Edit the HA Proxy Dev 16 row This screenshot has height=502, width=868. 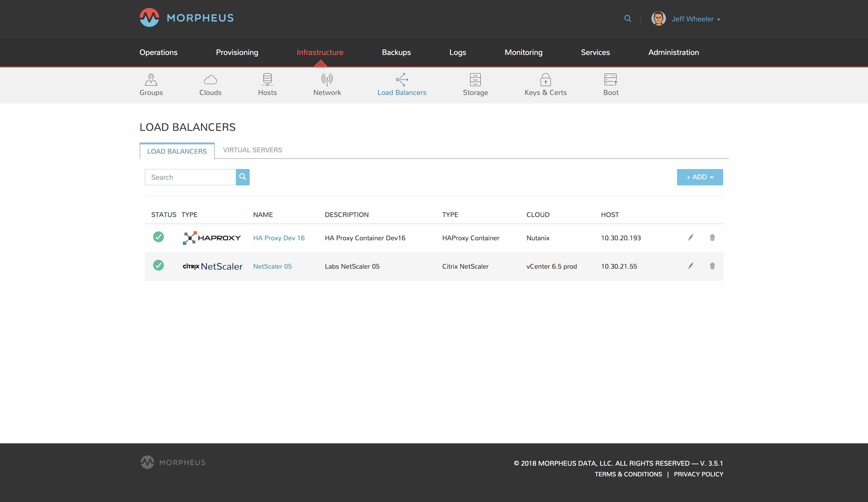point(691,237)
